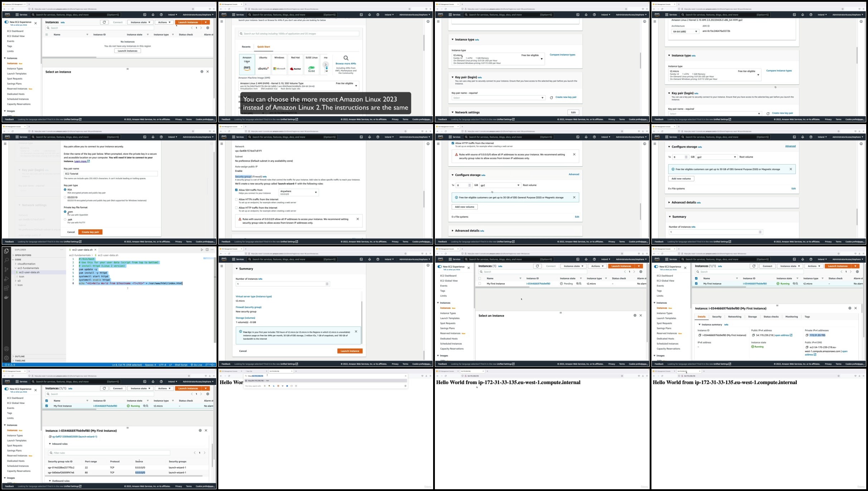This screenshot has height=491, width=868.
Task: Click the orange Launch instance button in Summary
Action: click(x=350, y=351)
